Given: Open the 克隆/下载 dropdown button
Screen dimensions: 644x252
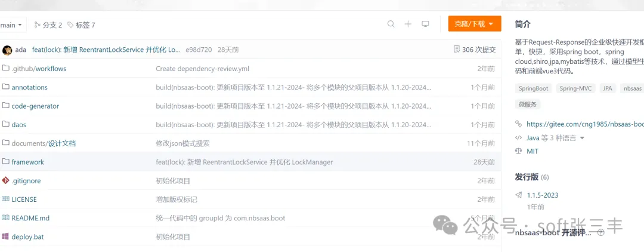Looking at the screenshot, I should (475, 24).
